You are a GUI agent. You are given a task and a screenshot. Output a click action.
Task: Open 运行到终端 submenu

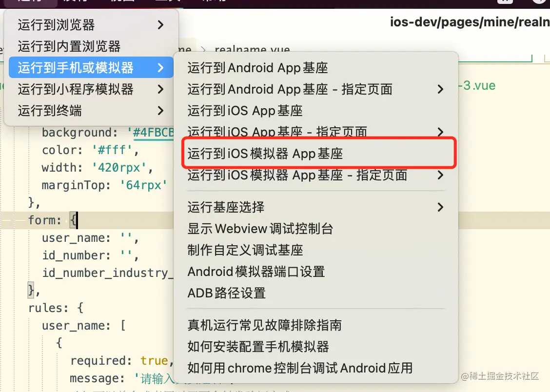pyautogui.click(x=91, y=111)
